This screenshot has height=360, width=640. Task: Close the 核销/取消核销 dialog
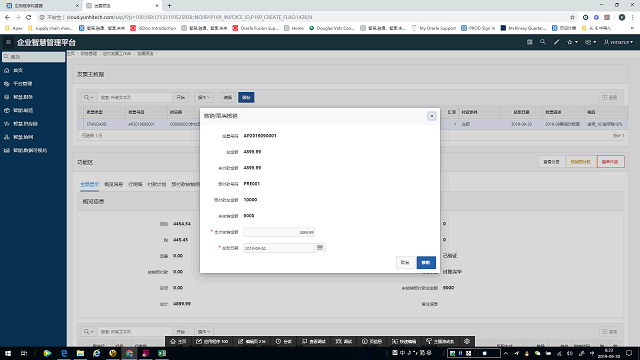(432, 116)
